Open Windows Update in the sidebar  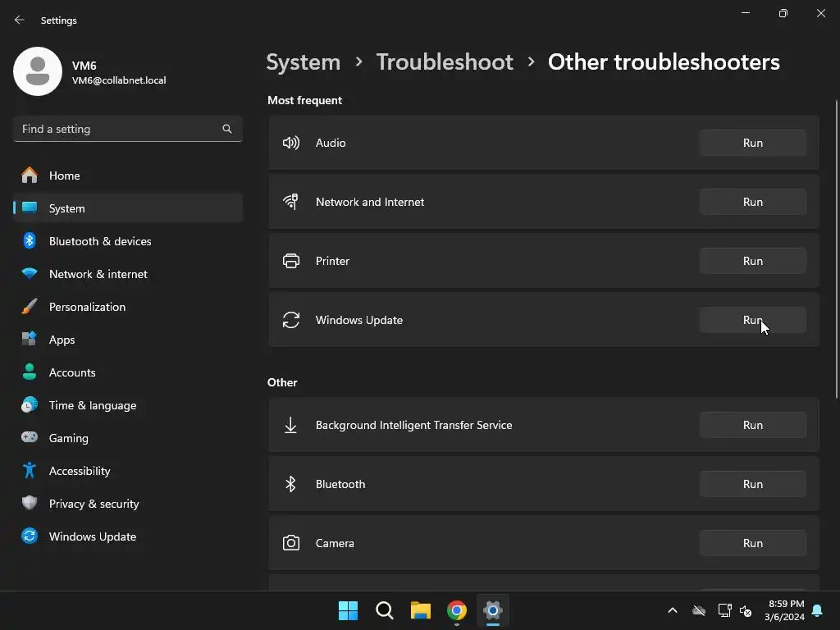tap(127, 536)
